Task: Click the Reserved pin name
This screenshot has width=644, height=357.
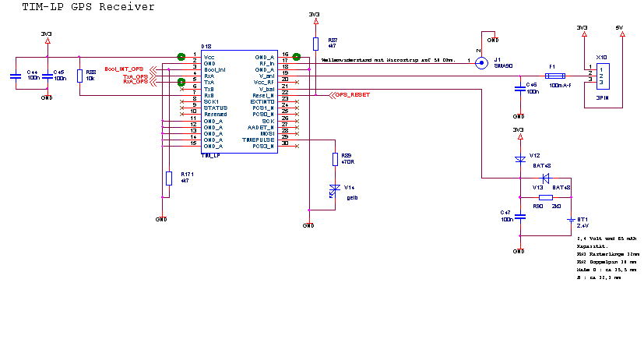Action: pyautogui.click(x=215, y=115)
